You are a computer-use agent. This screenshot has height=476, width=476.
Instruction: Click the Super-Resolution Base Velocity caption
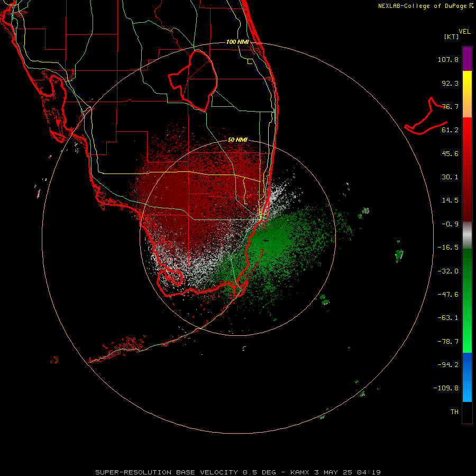tap(237, 472)
